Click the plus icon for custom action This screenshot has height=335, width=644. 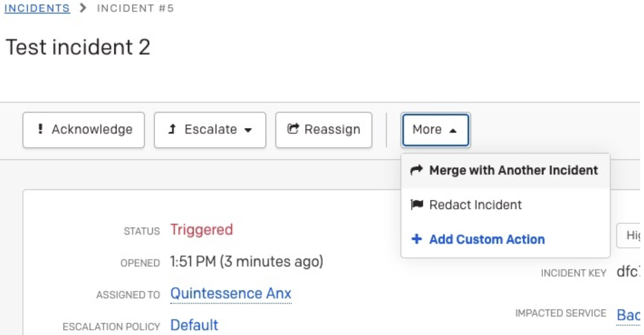click(416, 239)
